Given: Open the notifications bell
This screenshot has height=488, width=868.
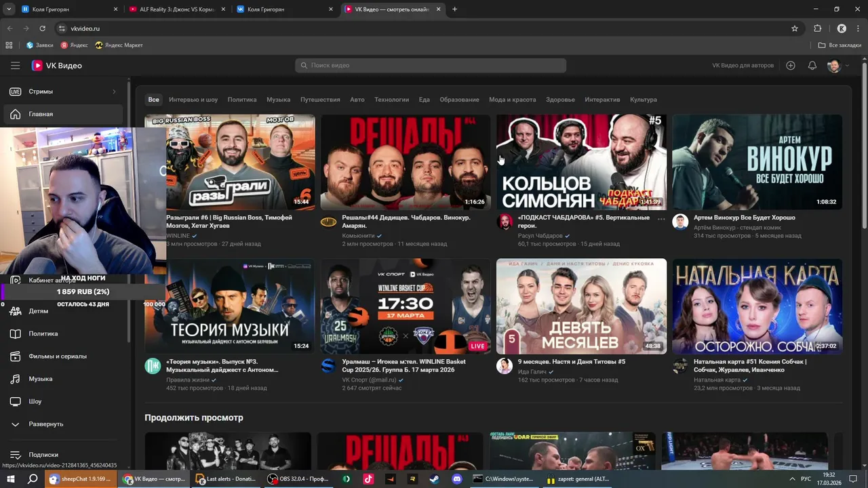Looking at the screenshot, I should click(x=812, y=66).
